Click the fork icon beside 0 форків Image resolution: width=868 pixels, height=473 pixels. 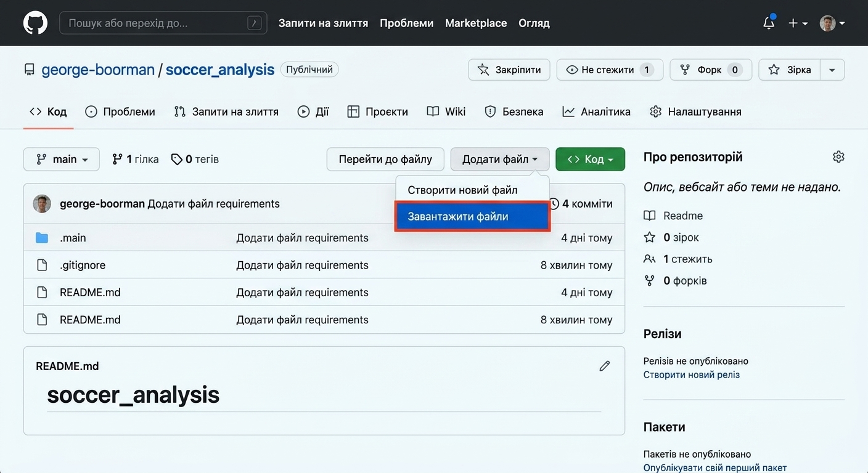pyautogui.click(x=649, y=280)
